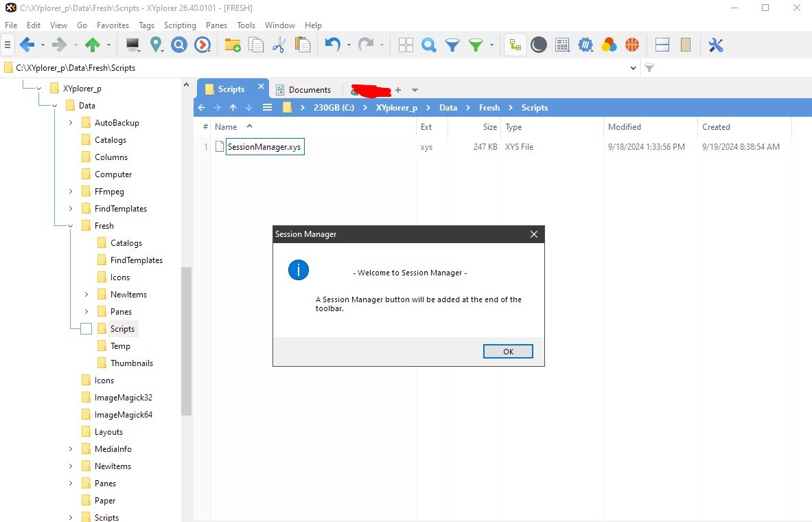Switch to the Documents tab

coord(303,90)
